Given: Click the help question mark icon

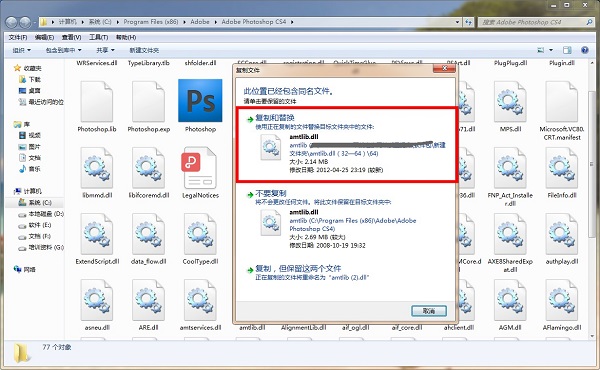Looking at the screenshot, I should 584,50.
